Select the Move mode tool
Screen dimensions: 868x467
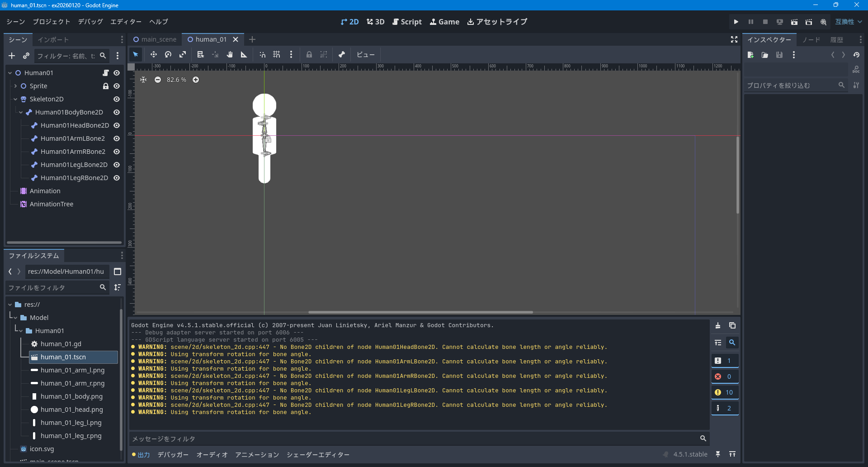pos(154,55)
